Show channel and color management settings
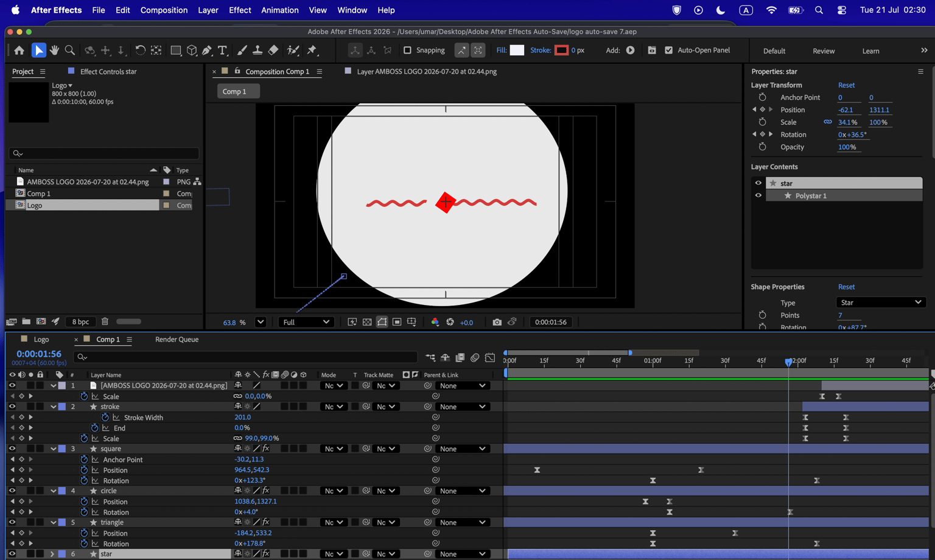The height and width of the screenshot is (560, 935). (435, 322)
